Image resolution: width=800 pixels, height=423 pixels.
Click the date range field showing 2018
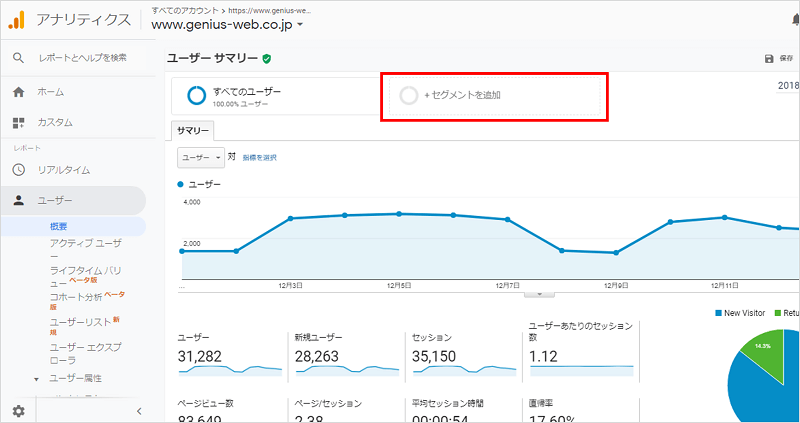[788, 86]
